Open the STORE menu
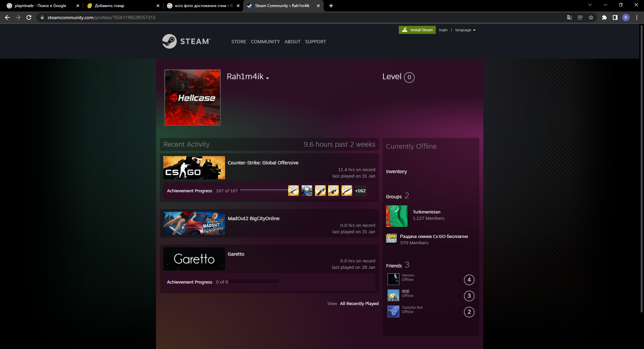 click(238, 42)
